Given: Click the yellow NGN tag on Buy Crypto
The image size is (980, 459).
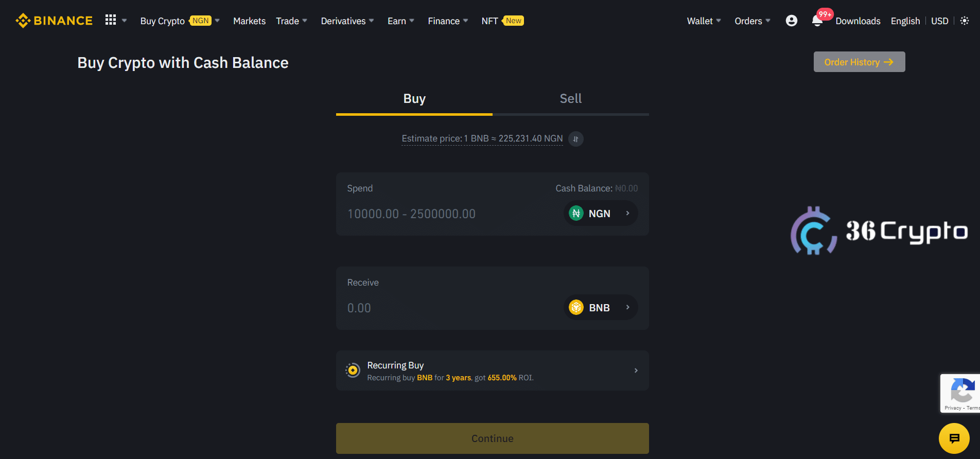Looking at the screenshot, I should pos(200,21).
